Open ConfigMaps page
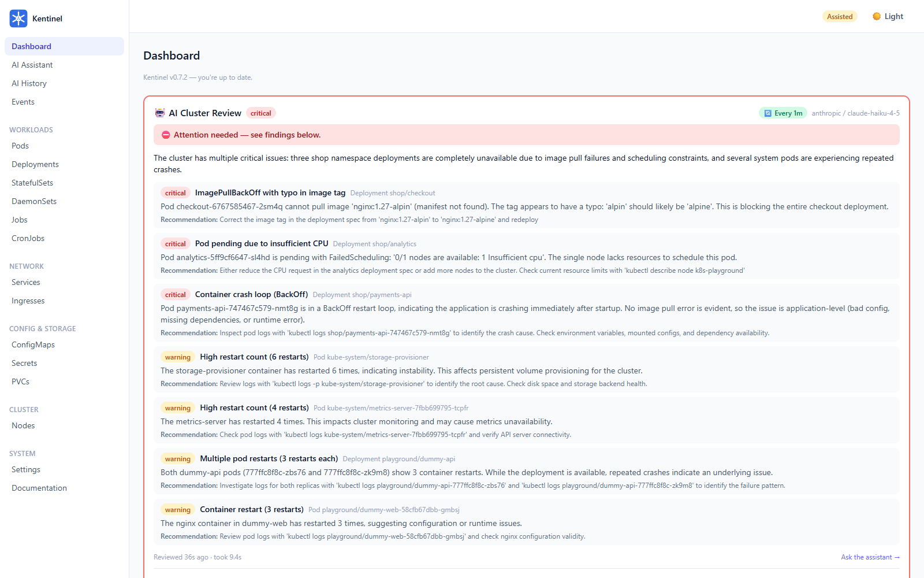 (64, 344)
